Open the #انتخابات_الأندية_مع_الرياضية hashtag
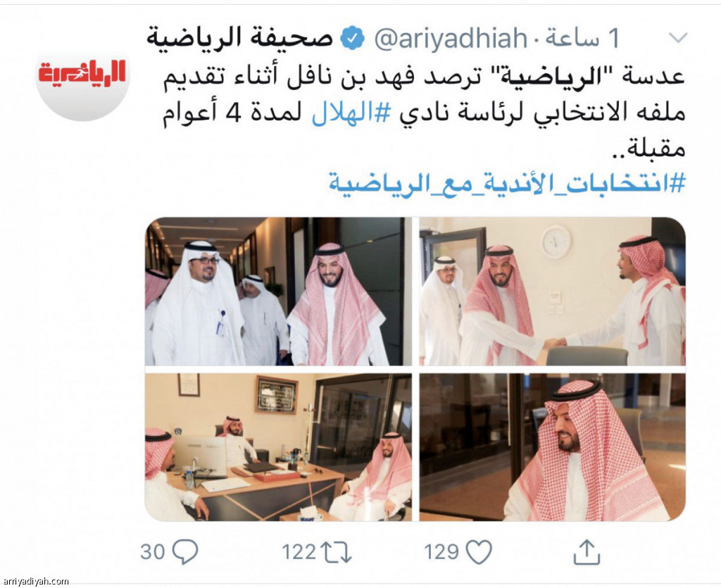This screenshot has width=721, height=588. pos(507,183)
